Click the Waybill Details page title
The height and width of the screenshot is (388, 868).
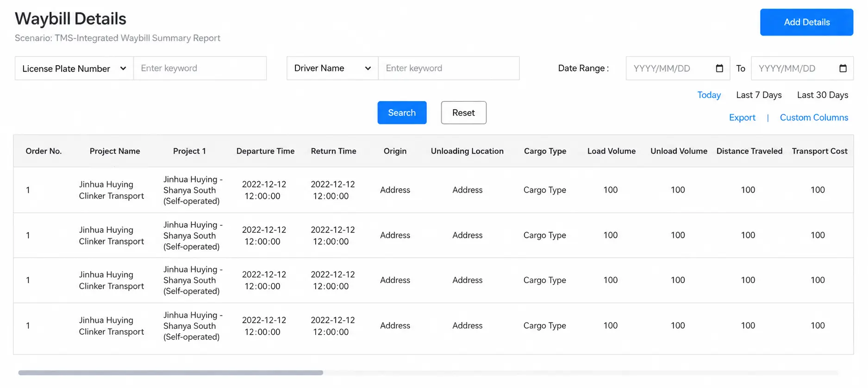[70, 19]
